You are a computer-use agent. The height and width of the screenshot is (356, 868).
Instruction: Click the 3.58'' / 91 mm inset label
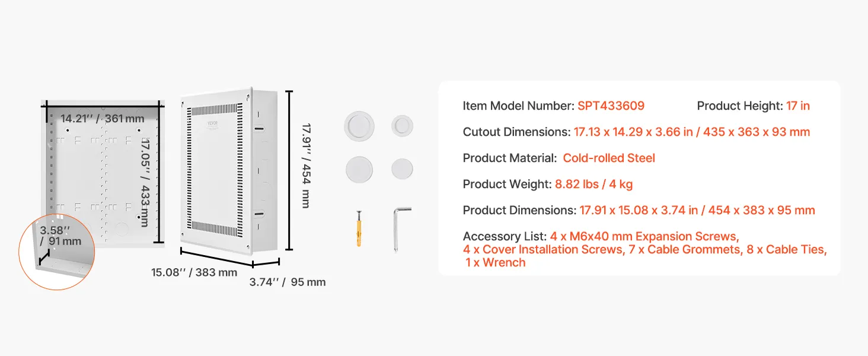[60, 235]
